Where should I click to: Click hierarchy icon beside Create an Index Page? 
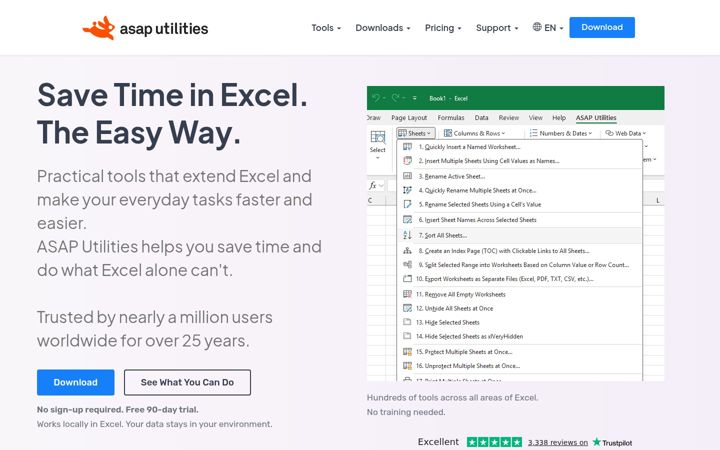tap(407, 251)
